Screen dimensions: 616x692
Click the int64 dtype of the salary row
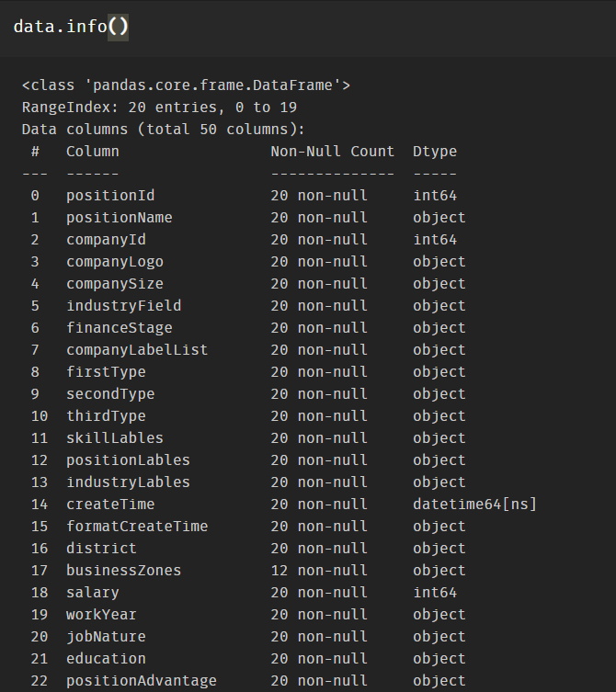point(434,593)
